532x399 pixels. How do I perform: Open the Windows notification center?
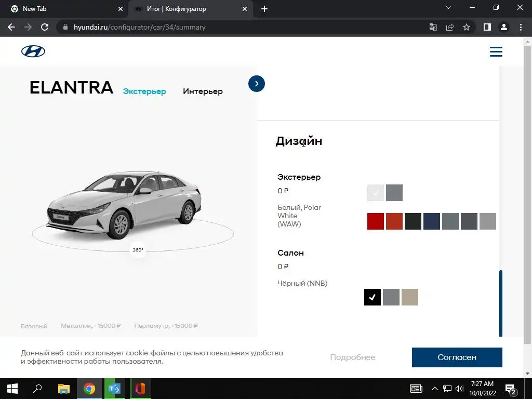click(511, 390)
